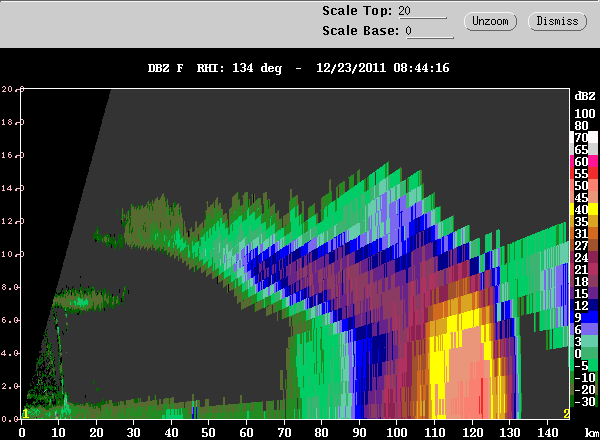The width and height of the screenshot is (600, 440).
Task: Click the 6.0 height axis label
Action: point(11,320)
